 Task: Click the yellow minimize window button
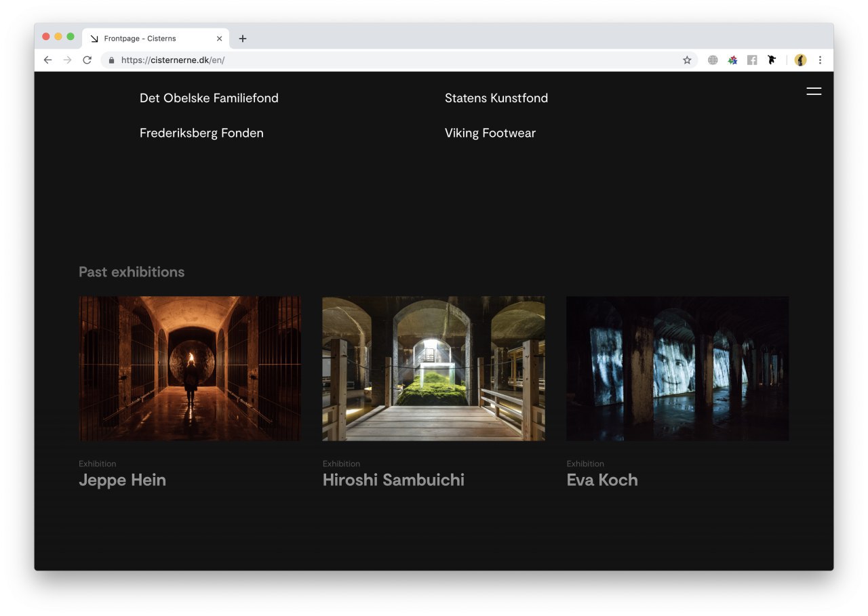58,37
